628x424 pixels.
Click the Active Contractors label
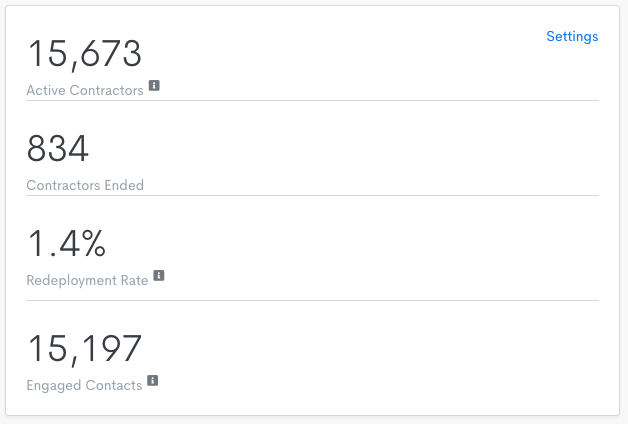pyautogui.click(x=85, y=91)
